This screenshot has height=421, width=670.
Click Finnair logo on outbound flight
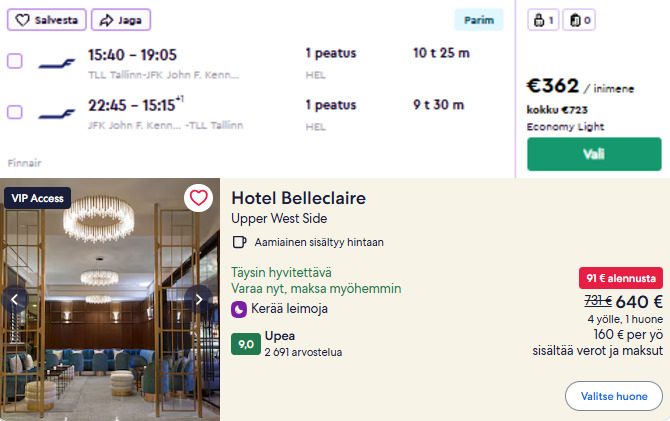(57, 62)
